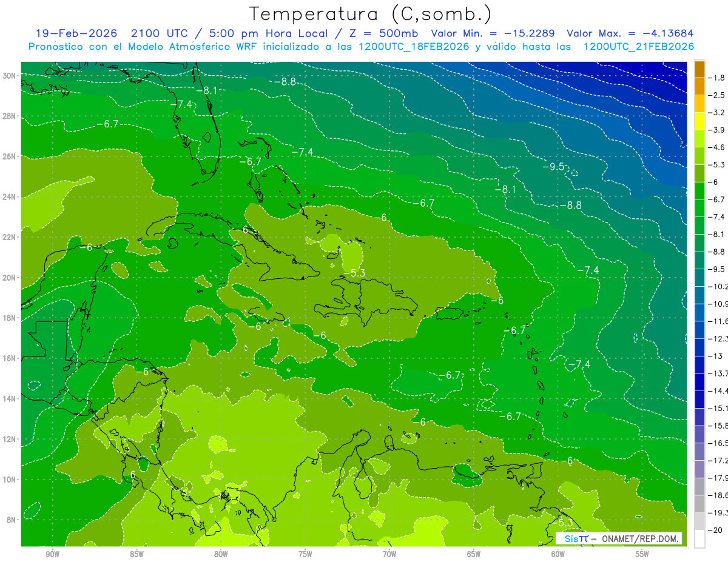Click the '12N' latitude axis label
This screenshot has height=562, width=728.
[x=10, y=439]
